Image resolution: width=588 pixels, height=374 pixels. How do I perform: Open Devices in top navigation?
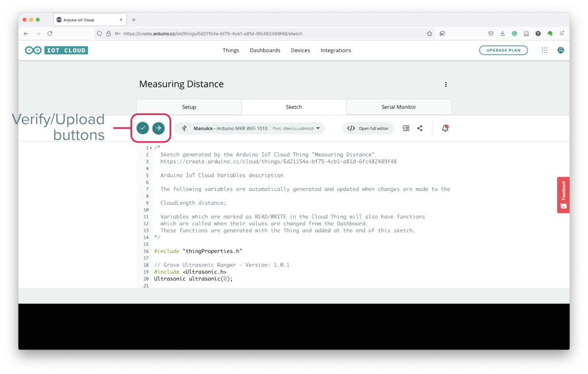click(300, 50)
